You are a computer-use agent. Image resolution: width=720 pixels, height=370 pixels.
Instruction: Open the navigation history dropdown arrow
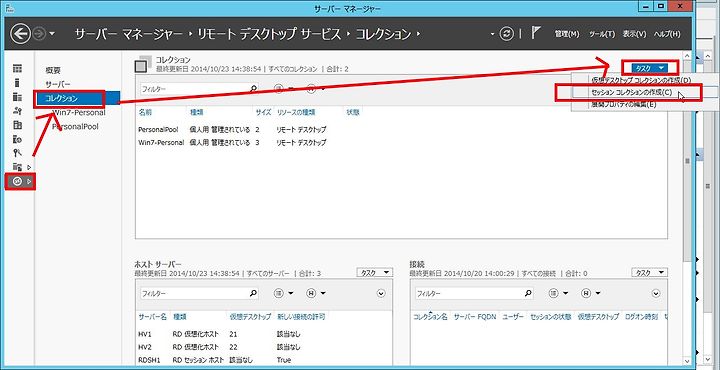52,34
